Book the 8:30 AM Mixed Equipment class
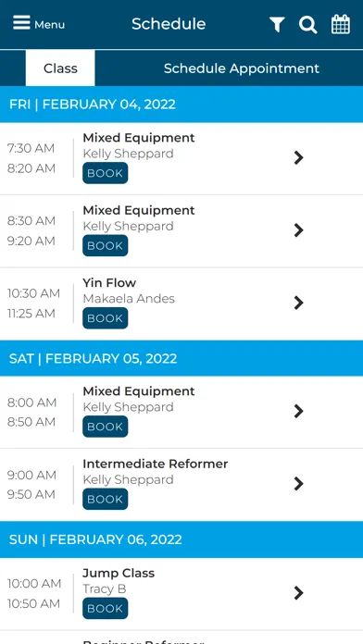This screenshot has height=644, width=363. tap(106, 245)
